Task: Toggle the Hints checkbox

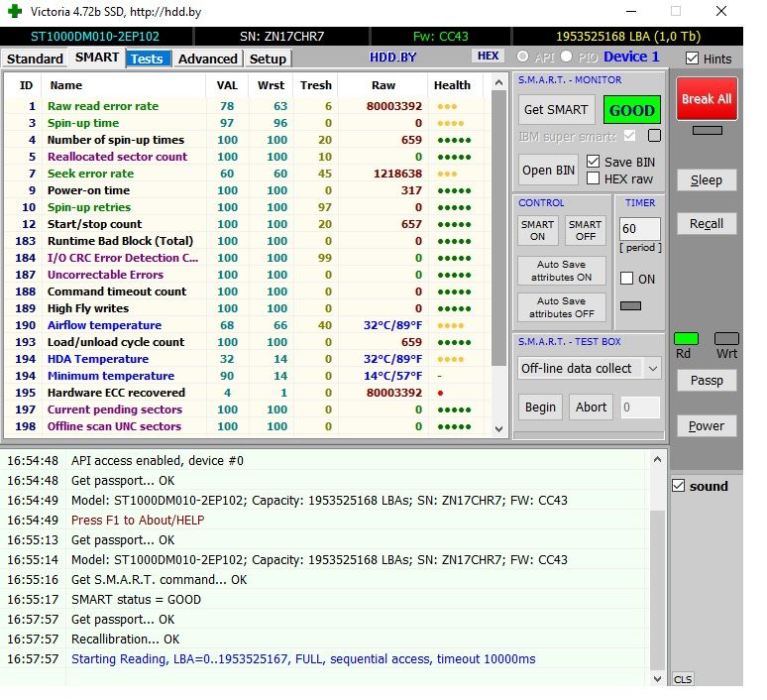Action: [692, 58]
